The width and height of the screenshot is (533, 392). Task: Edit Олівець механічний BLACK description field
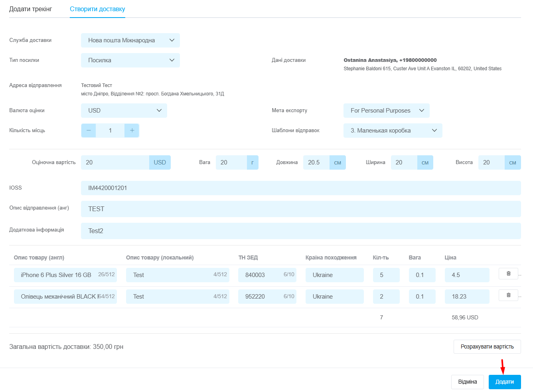pos(65,297)
